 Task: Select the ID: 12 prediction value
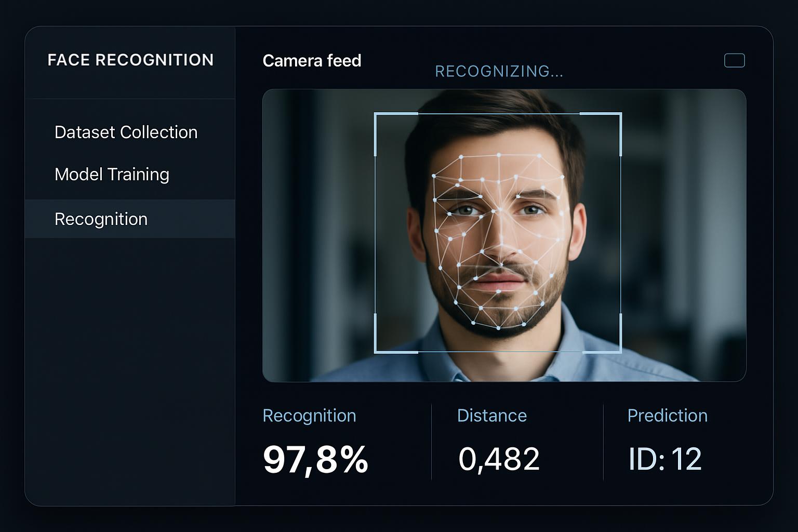(x=664, y=459)
